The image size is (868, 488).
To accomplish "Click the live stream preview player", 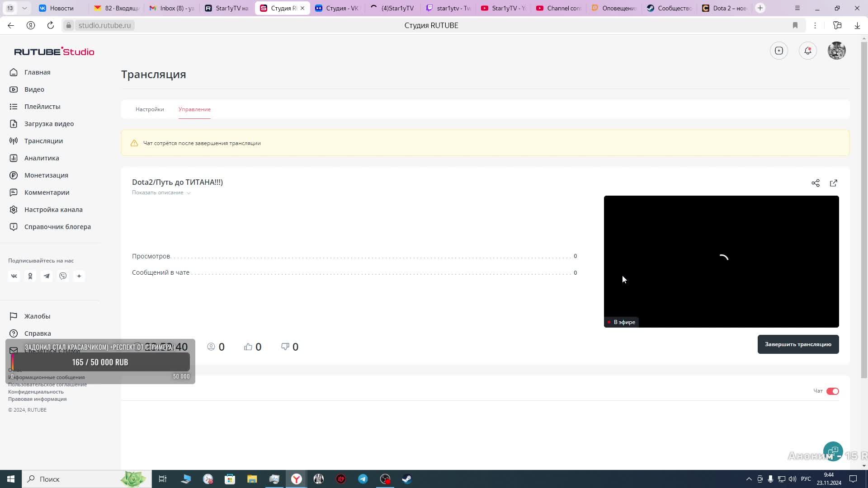I will (x=721, y=261).
